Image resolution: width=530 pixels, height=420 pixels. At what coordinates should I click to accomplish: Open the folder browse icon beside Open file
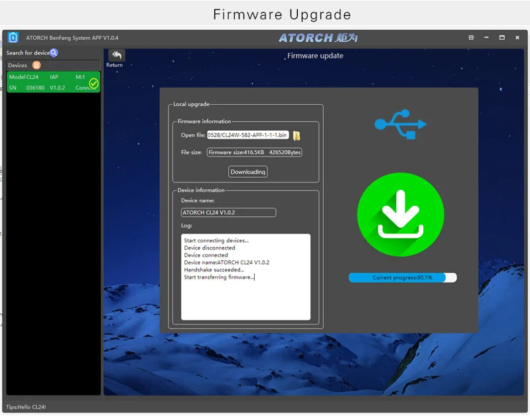tap(297, 135)
